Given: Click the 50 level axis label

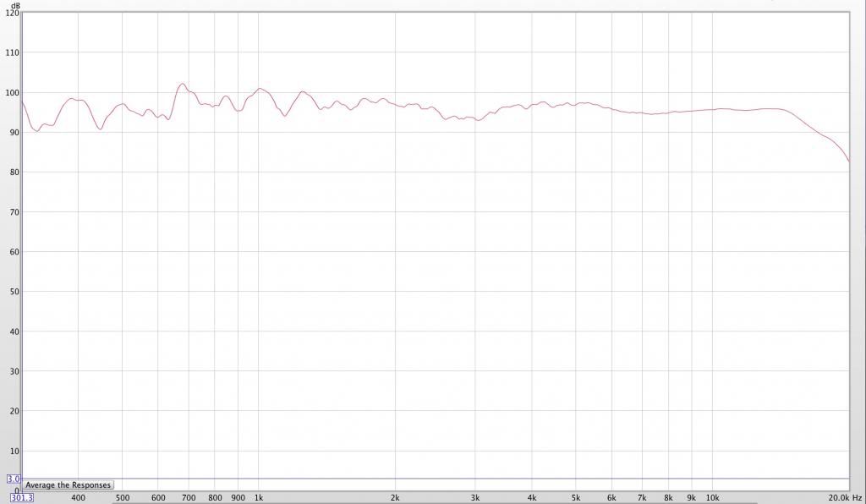Looking at the screenshot, I should point(14,292).
